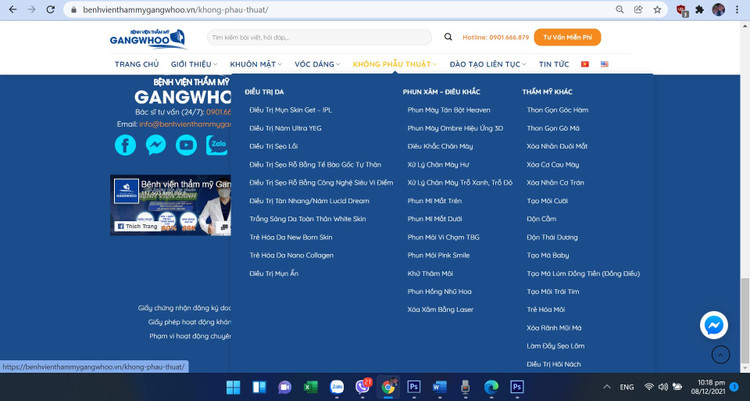Select Phun Môi Pink Smile link
Screen dimensions: 750x401
438,255
